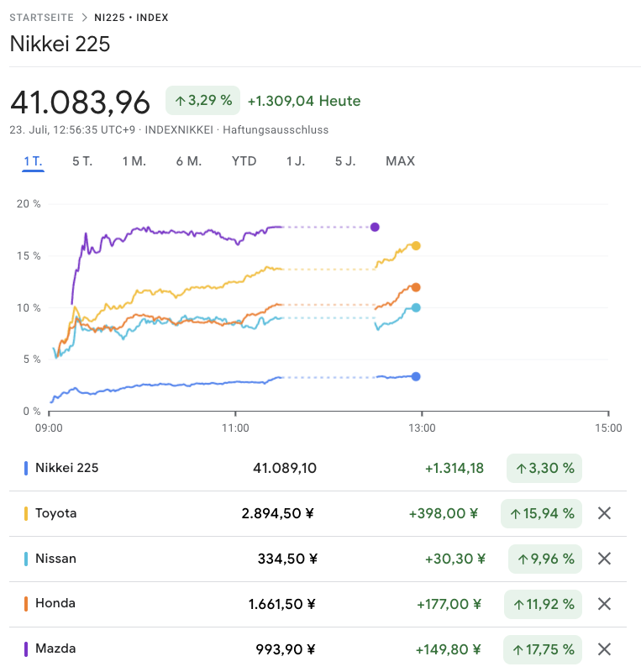641x672 pixels.
Task: Click the 20 % axis label
Action: point(29,204)
